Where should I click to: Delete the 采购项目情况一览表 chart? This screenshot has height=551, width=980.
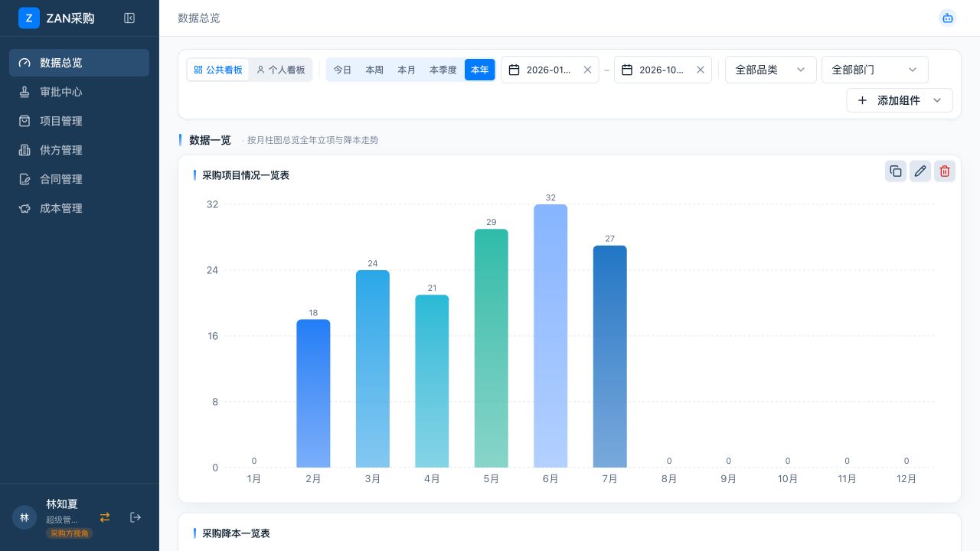coord(945,171)
